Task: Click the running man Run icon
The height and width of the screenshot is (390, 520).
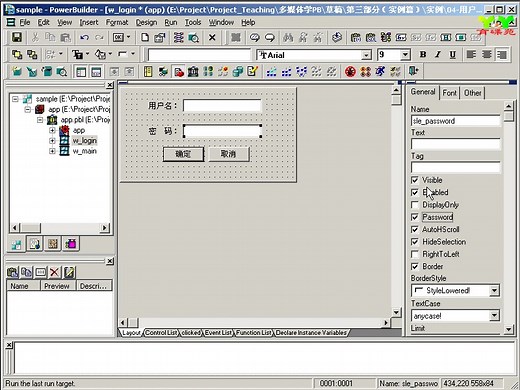Action: tap(380, 71)
